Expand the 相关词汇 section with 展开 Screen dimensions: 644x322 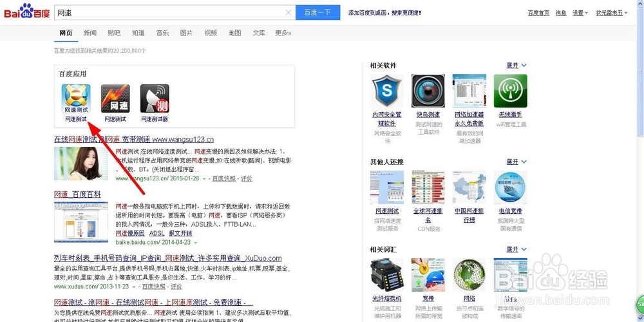tap(516, 249)
